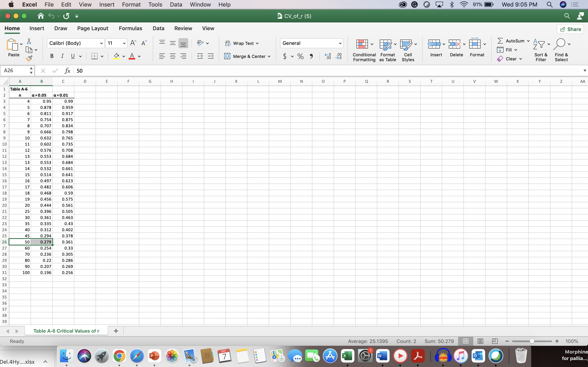This screenshot has height=367, width=588.
Task: Click the Increase Indent icon
Action: point(211,56)
